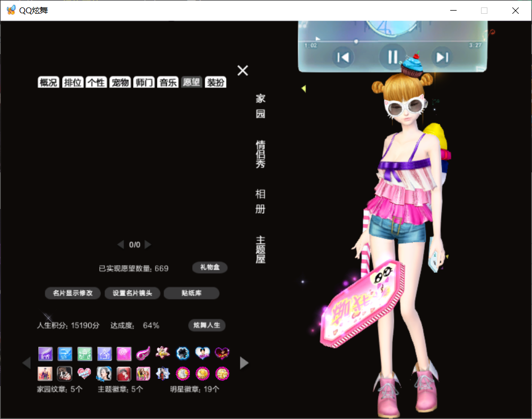Click the 人生积分: 15190分 text
532x419 pixels.
click(68, 326)
